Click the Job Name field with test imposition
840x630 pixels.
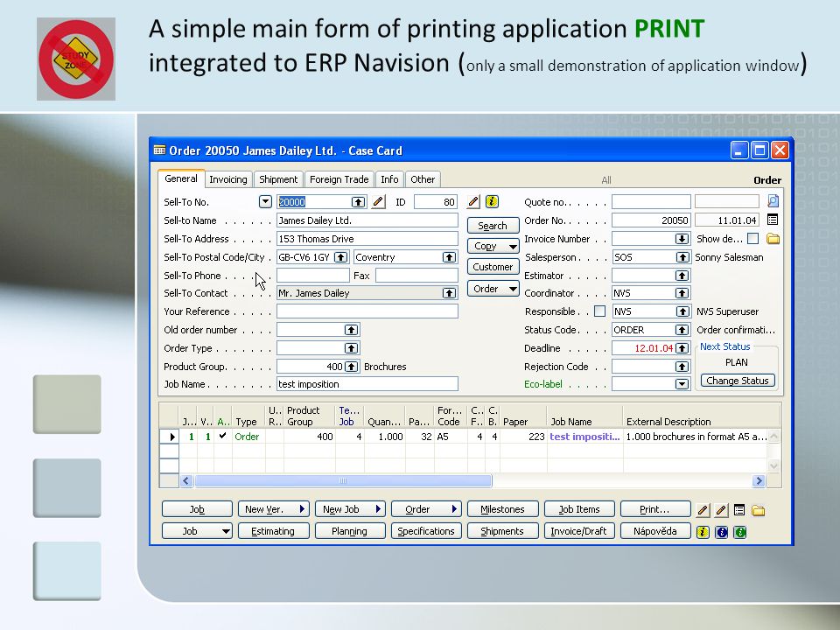(x=367, y=384)
